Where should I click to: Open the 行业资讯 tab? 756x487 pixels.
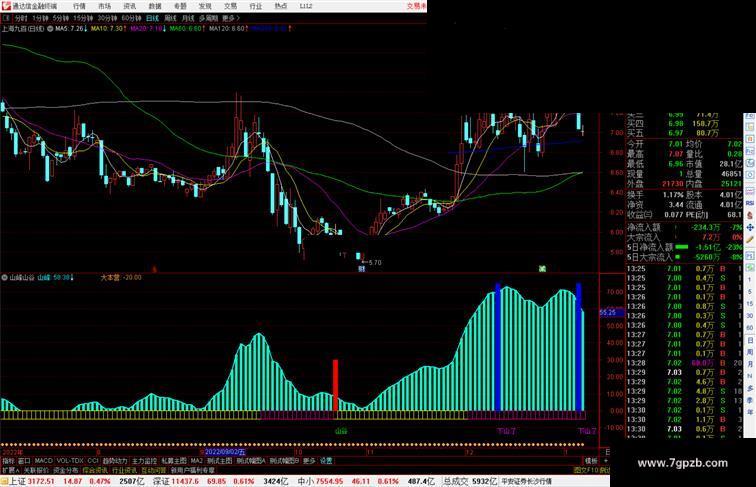tap(125, 470)
